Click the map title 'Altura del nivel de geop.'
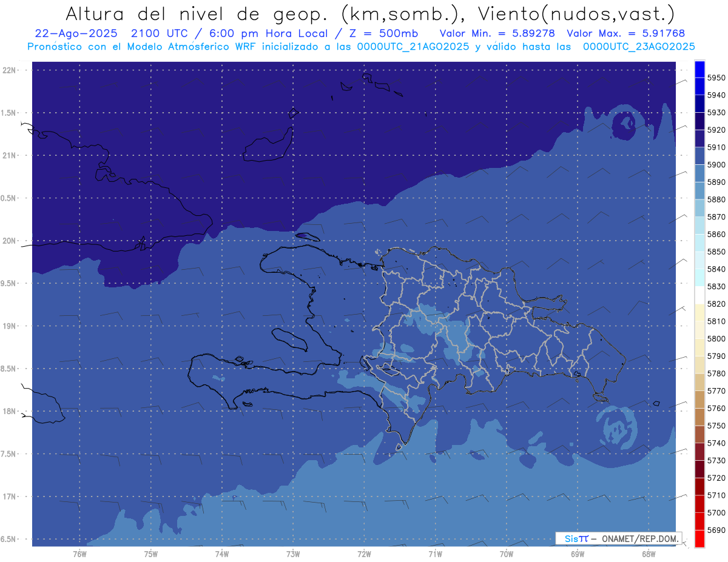The image size is (728, 562). tap(196, 13)
